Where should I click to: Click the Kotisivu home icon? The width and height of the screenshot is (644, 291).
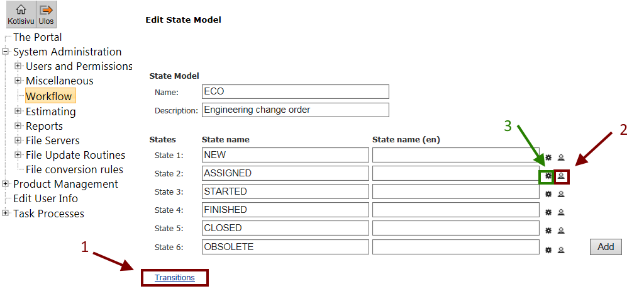(x=20, y=14)
